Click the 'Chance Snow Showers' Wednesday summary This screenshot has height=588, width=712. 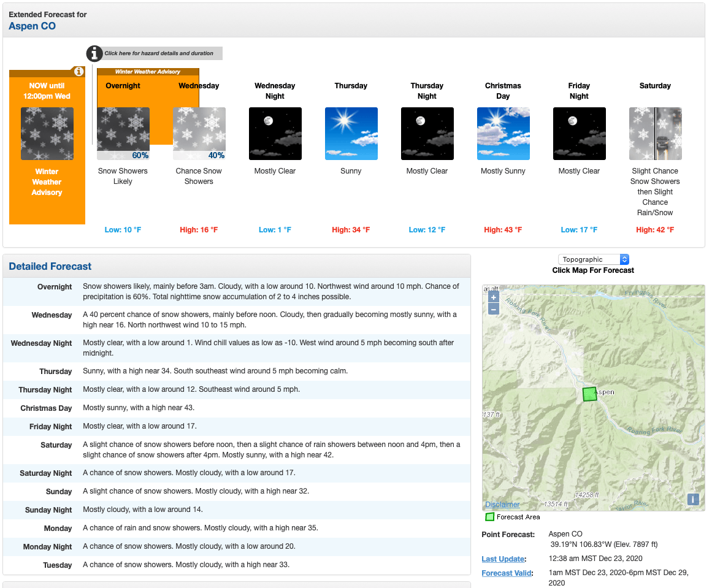pyautogui.click(x=199, y=176)
